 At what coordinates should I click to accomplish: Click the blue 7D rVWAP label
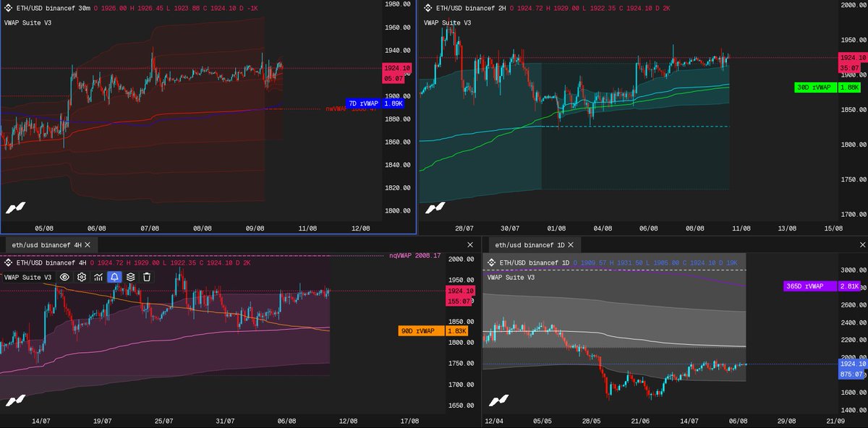point(364,103)
